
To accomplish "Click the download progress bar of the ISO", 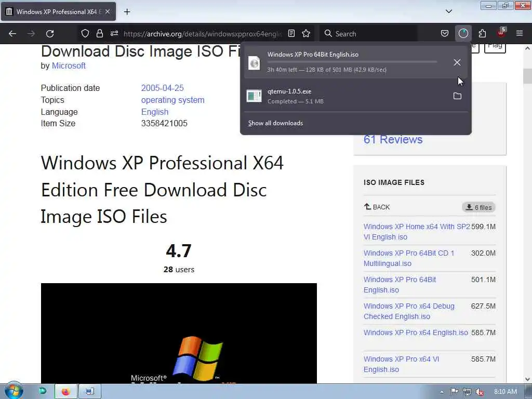I will click(352, 62).
